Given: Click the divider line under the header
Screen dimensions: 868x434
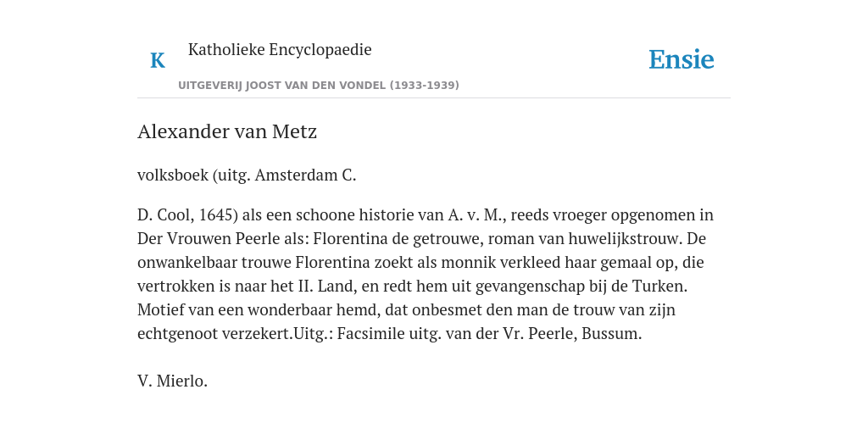Looking at the screenshot, I should pyautogui.click(x=434, y=98).
